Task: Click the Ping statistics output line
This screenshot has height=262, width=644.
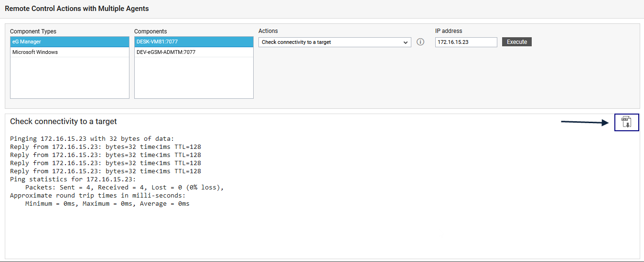Action: pyautogui.click(x=73, y=179)
